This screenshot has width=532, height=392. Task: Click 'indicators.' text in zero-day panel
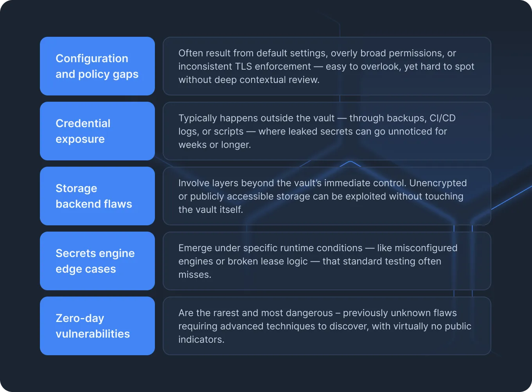pyautogui.click(x=201, y=340)
